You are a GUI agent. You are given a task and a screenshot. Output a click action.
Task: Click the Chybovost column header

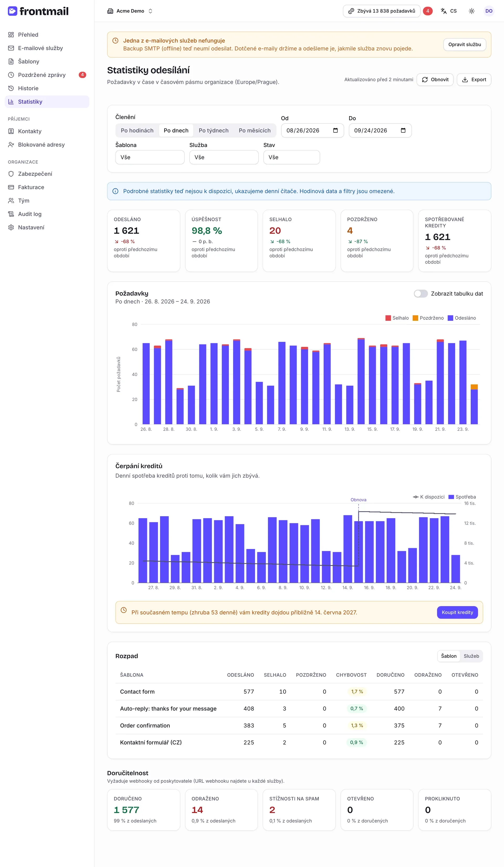click(351, 675)
